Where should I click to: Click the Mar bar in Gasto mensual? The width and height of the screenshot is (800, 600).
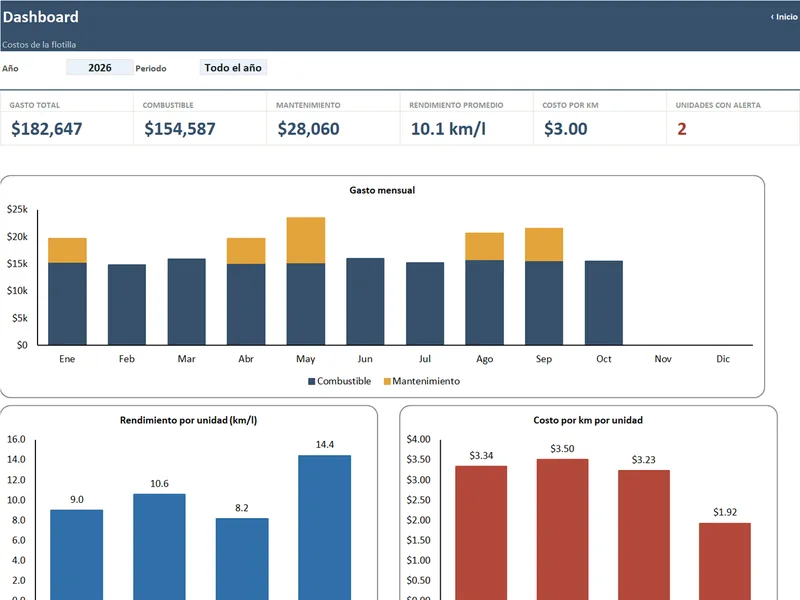coord(187,302)
